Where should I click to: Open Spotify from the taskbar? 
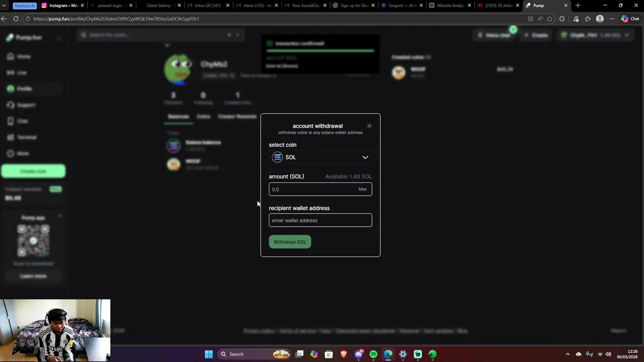coord(373,354)
